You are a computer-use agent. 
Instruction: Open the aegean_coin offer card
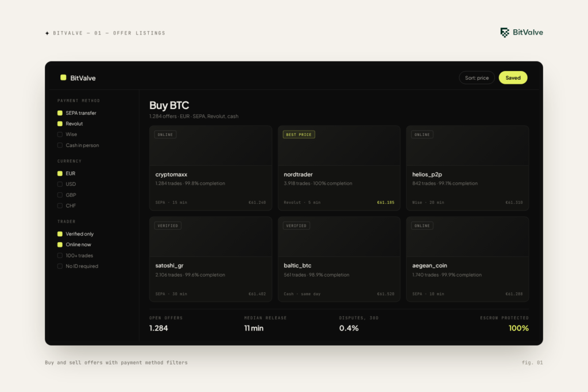click(467, 259)
